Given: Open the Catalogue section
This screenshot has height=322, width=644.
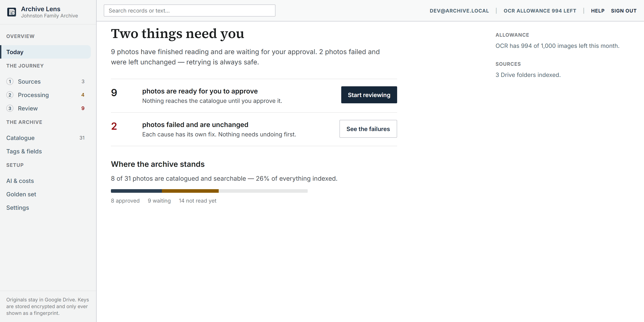Looking at the screenshot, I should pyautogui.click(x=45, y=138).
